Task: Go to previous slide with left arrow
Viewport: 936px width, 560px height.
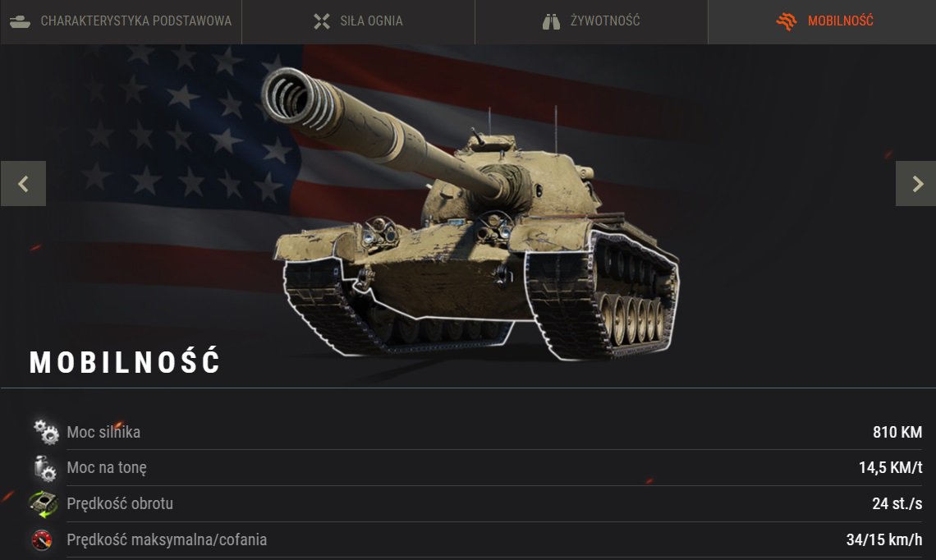Action: click(23, 183)
